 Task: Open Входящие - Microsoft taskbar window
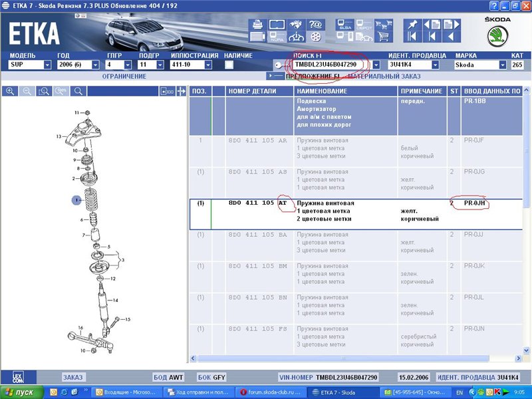coord(127,392)
